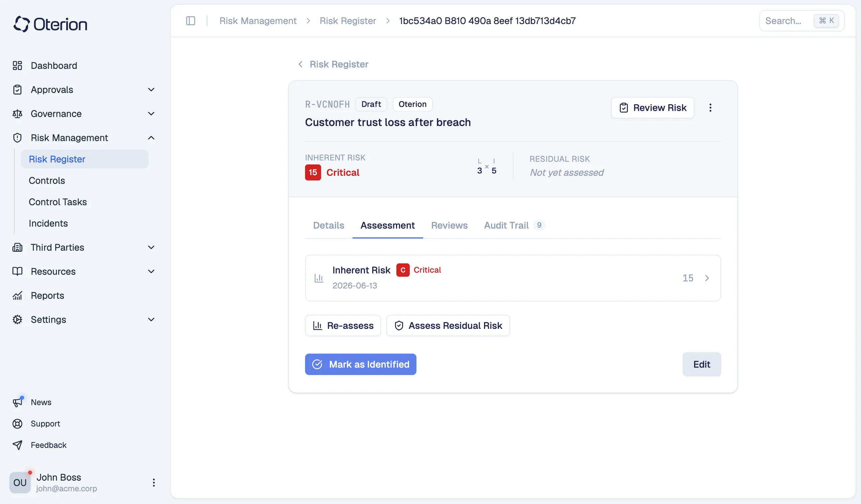The image size is (861, 504).
Task: Click the red 15 score badge
Action: coord(313,172)
